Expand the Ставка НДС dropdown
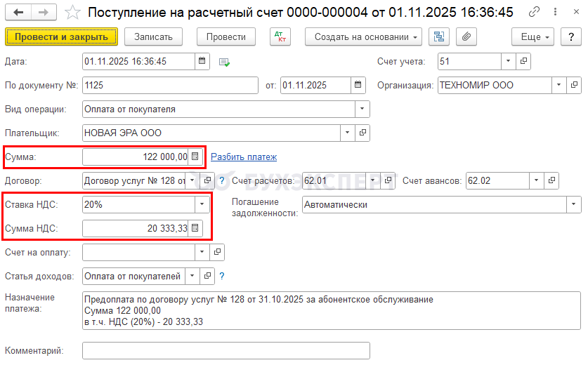 pyautogui.click(x=202, y=204)
